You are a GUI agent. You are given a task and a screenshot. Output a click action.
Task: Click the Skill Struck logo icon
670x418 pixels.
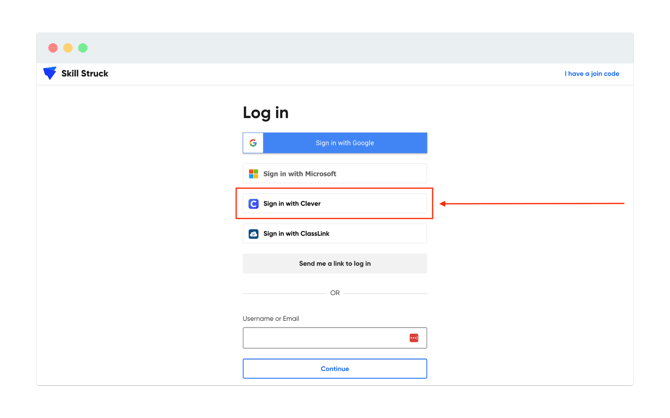click(50, 73)
